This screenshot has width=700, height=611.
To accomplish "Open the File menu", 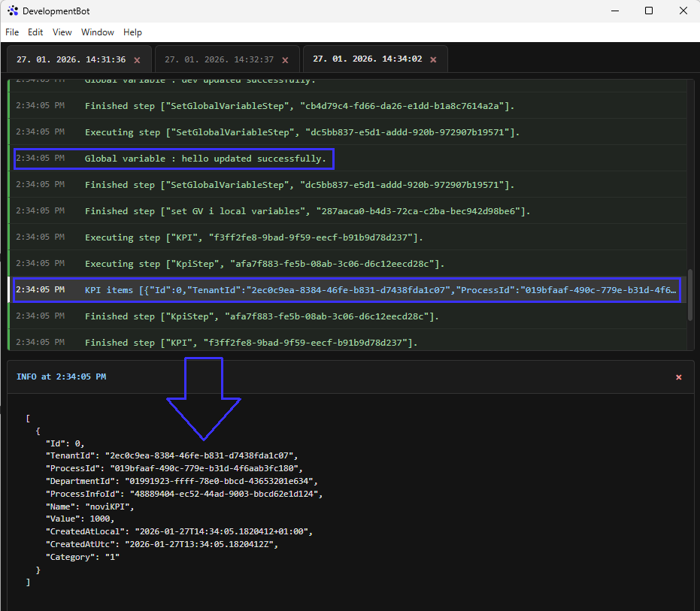I will (x=12, y=32).
